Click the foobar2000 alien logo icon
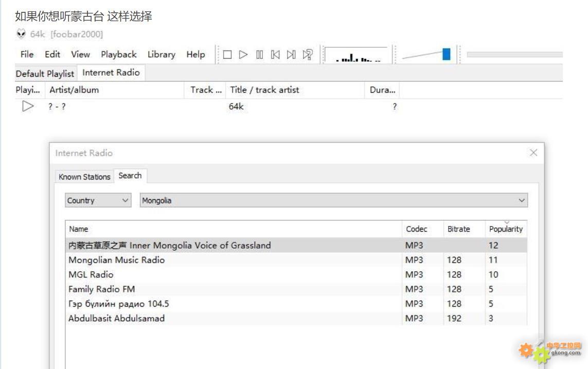 point(21,34)
